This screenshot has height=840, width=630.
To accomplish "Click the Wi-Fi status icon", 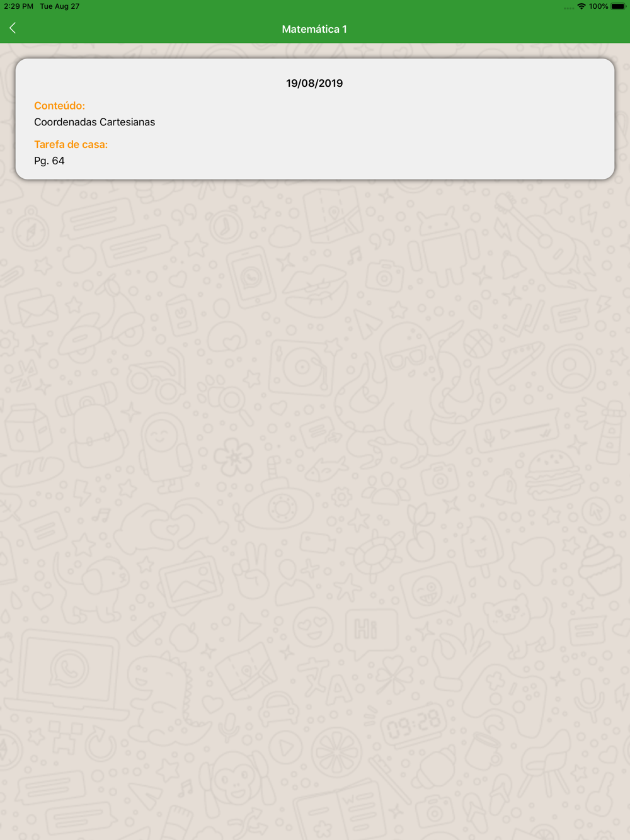I will pyautogui.click(x=581, y=6).
